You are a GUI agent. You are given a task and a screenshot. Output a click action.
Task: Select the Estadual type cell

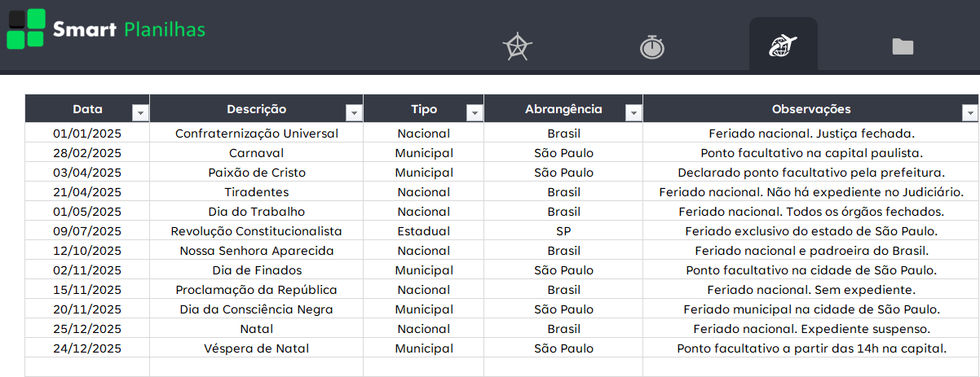coord(423,231)
